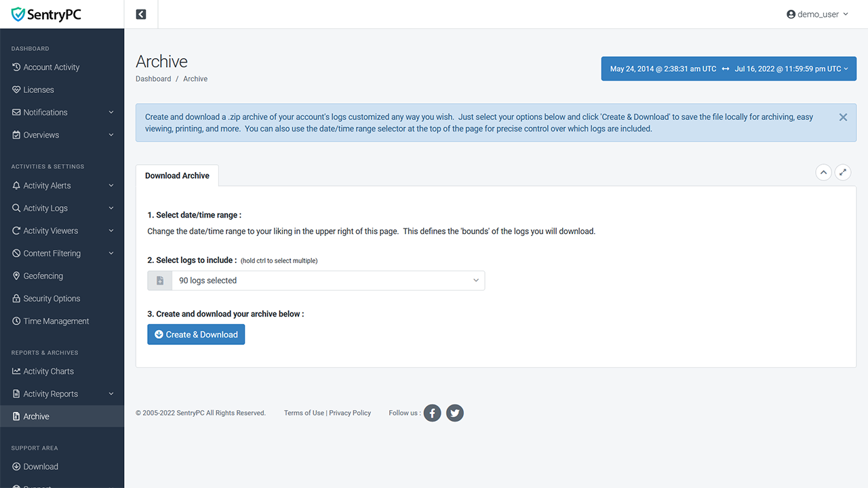Click the 'Archive' breadcrumb text
Screen dimensions: 868x488
point(195,79)
